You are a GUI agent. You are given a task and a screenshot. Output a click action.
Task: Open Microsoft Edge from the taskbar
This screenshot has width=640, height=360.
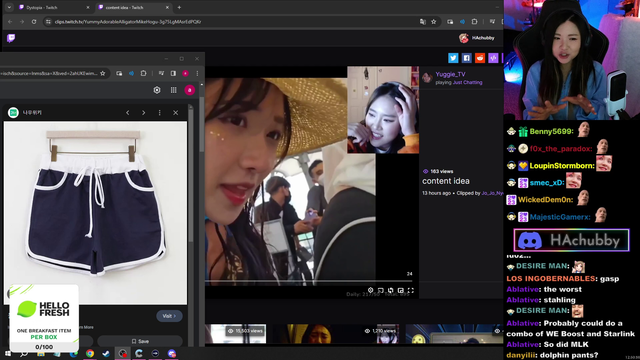tap(73, 353)
